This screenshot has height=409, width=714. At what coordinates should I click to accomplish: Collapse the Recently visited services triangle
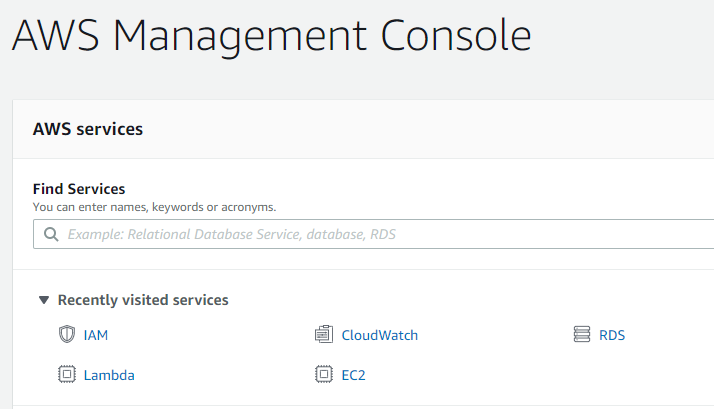(43, 299)
